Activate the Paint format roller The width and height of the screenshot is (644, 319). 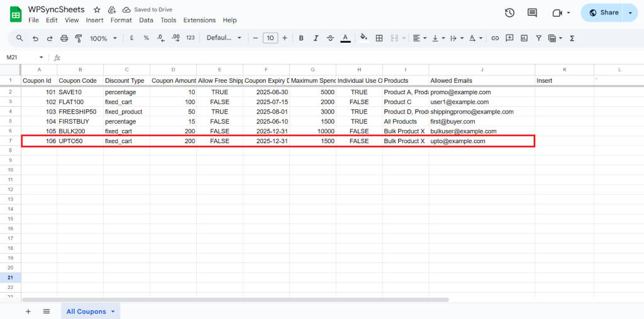point(79,38)
